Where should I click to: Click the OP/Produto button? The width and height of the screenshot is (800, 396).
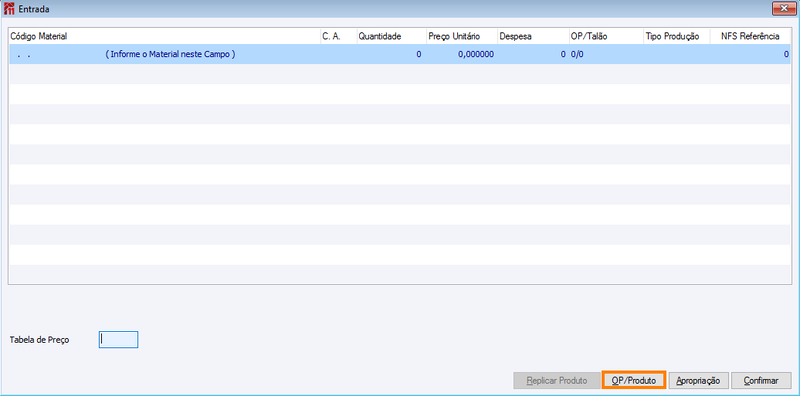coord(634,381)
